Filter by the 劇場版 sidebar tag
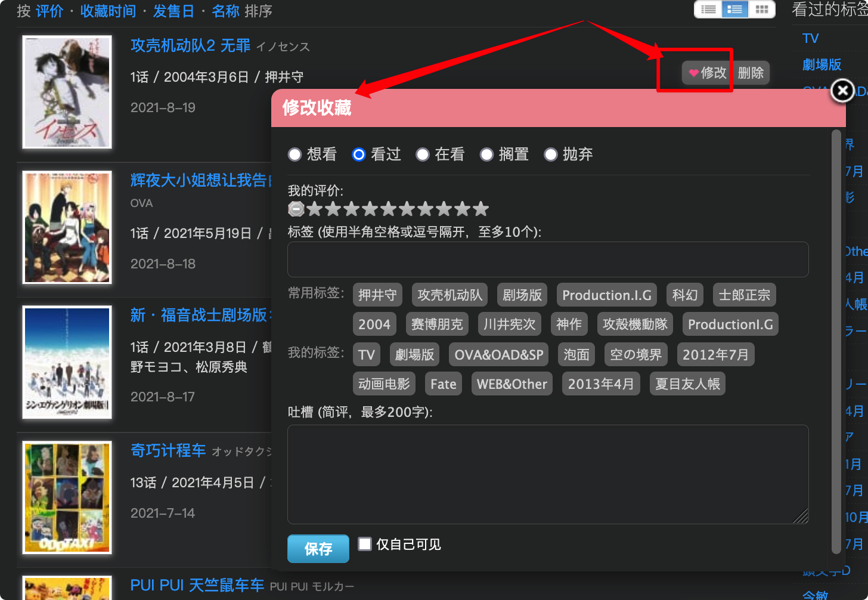The image size is (868, 600). [x=822, y=64]
